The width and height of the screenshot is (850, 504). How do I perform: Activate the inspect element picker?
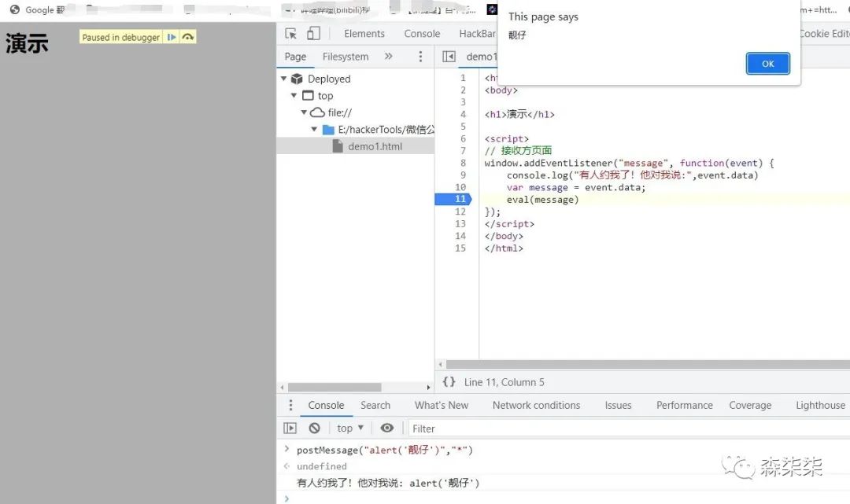point(291,34)
